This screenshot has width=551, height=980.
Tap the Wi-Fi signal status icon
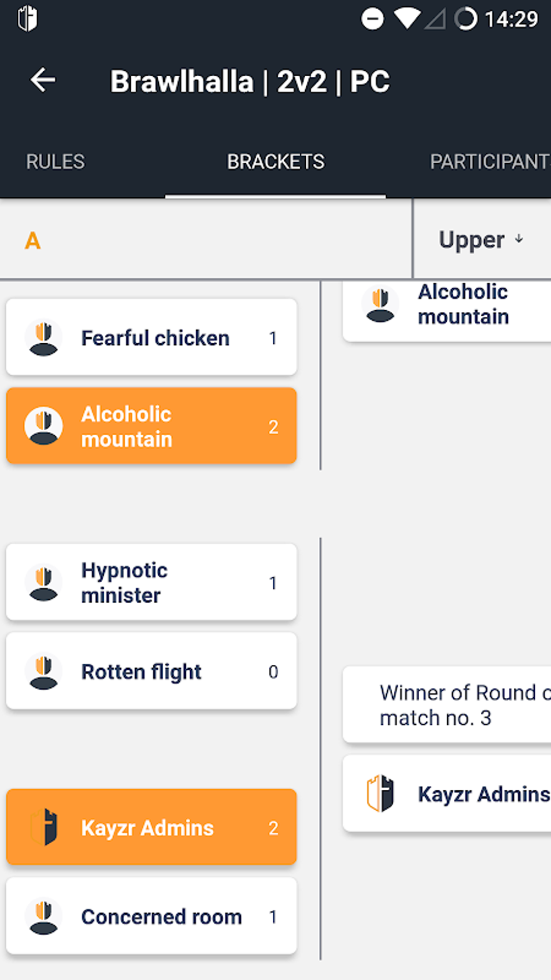[x=407, y=18]
